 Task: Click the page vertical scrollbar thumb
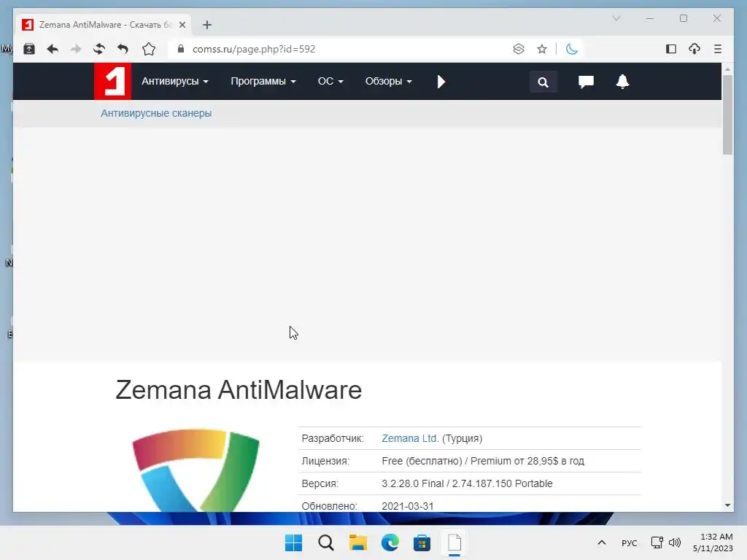[x=727, y=114]
